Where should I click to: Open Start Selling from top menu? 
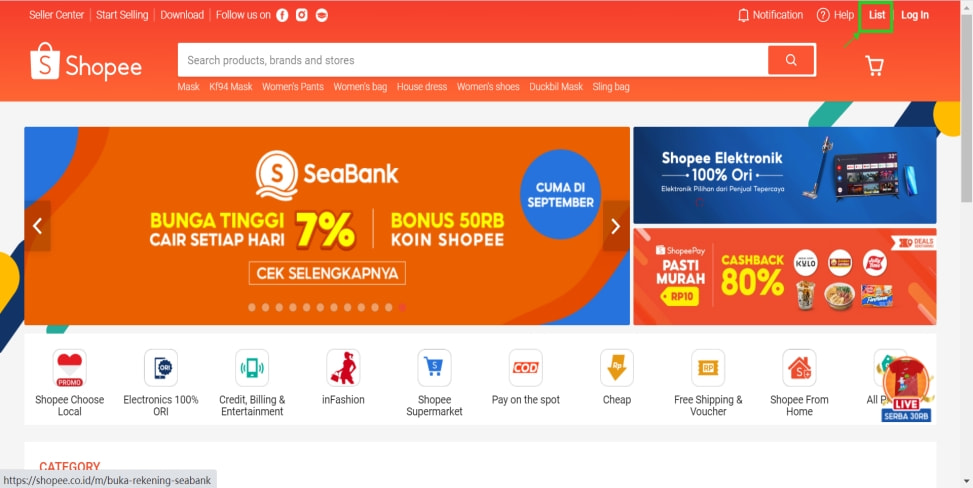tap(122, 15)
